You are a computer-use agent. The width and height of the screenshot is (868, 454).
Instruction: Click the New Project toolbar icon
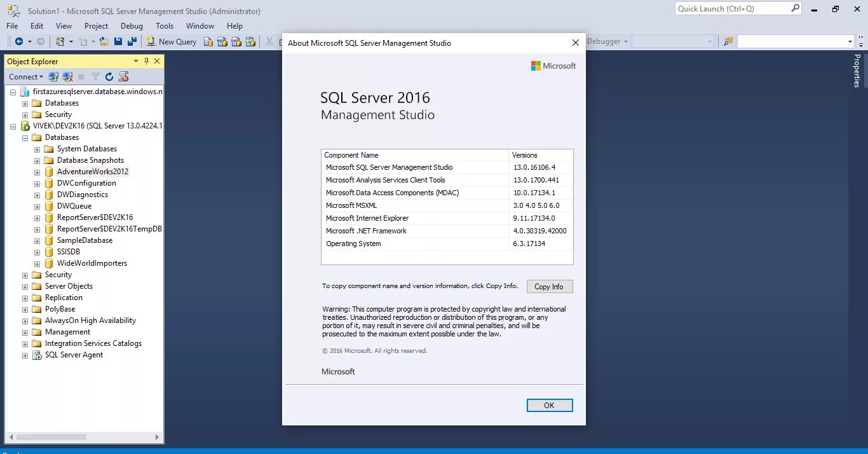pyautogui.click(x=60, y=41)
